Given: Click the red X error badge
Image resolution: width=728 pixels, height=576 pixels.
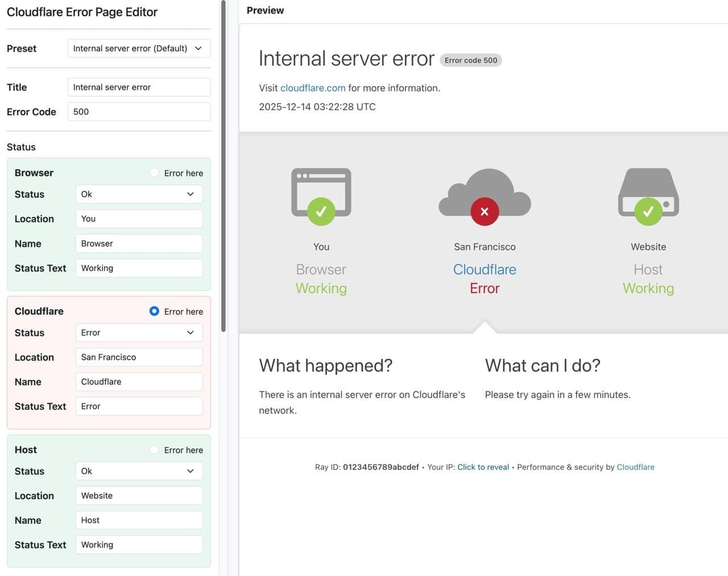Looking at the screenshot, I should pos(485,212).
